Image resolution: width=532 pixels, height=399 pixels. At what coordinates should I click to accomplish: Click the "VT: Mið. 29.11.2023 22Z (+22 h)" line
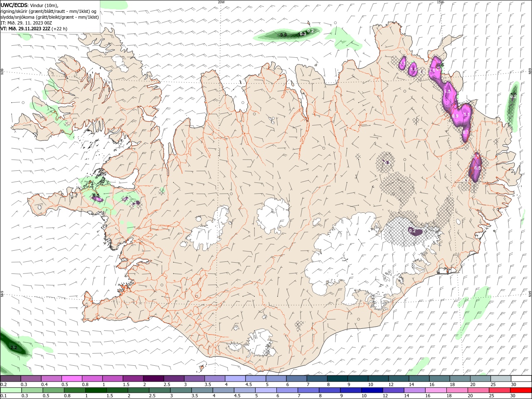tap(34, 29)
